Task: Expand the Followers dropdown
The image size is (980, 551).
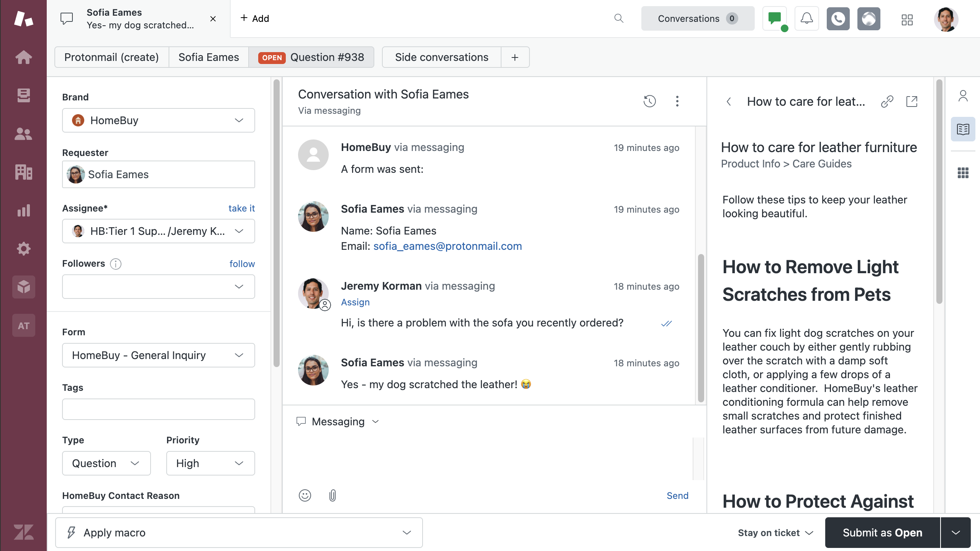Action: click(x=158, y=287)
